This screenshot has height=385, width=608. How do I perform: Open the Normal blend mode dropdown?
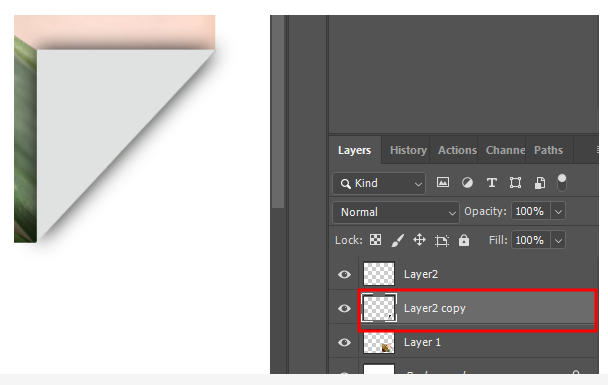click(x=396, y=212)
